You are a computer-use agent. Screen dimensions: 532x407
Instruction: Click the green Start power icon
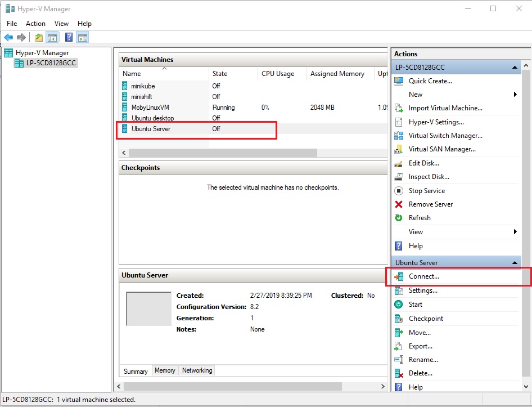(x=399, y=305)
